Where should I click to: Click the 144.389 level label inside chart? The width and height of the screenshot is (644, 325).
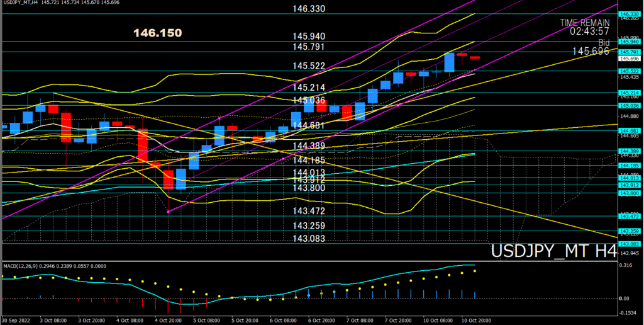coord(309,146)
